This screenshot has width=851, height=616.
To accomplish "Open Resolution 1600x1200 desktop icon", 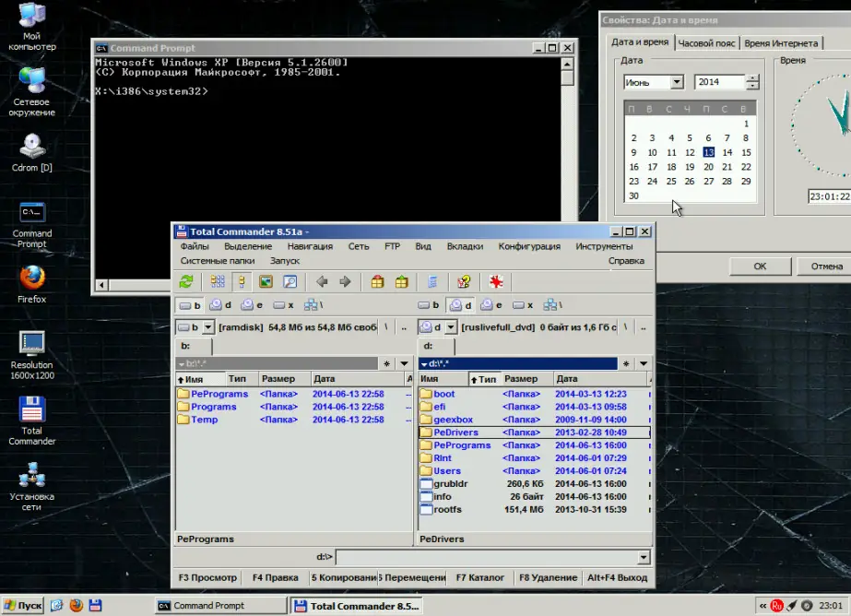I will tap(32, 355).
